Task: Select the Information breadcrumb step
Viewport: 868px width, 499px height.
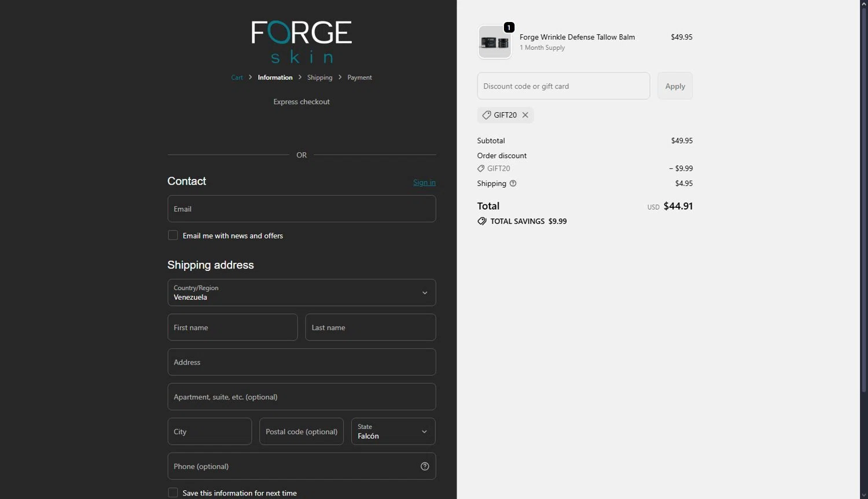Action: [275, 78]
